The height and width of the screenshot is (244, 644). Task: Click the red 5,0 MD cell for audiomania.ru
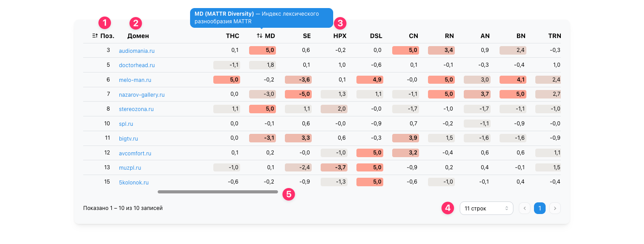pos(263,50)
